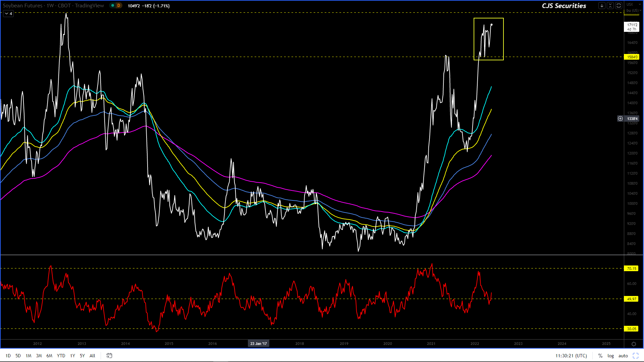
Task: Toggle log scale mode
Action: 610,356
